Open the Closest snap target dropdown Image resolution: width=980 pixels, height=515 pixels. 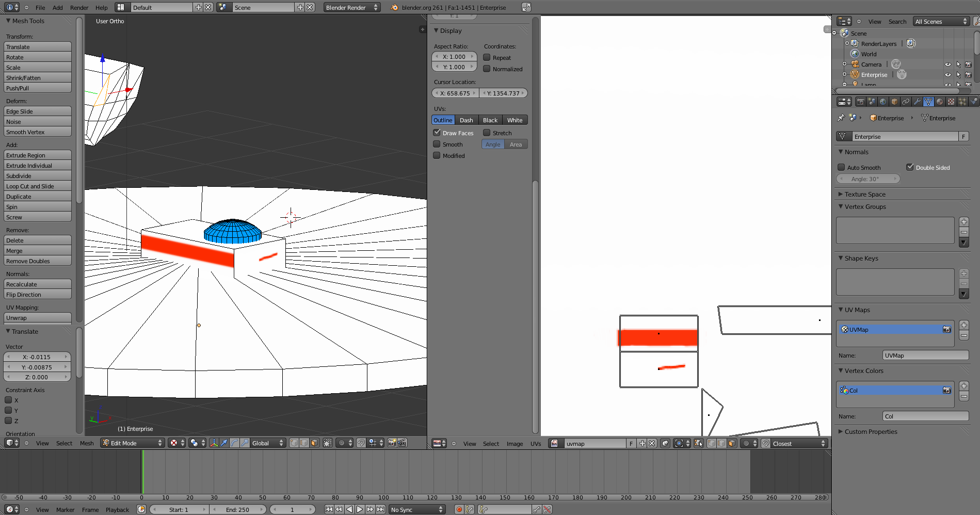point(799,443)
